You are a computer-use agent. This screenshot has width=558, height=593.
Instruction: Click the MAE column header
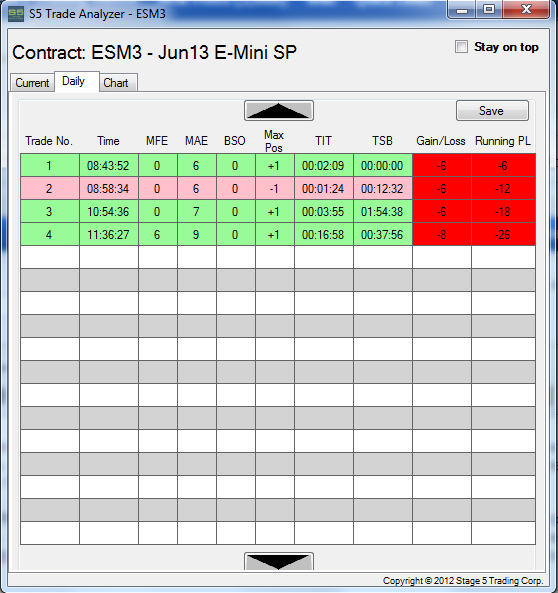click(196, 141)
